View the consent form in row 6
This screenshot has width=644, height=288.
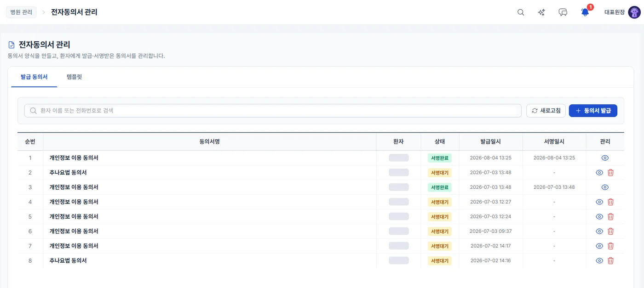599,232
